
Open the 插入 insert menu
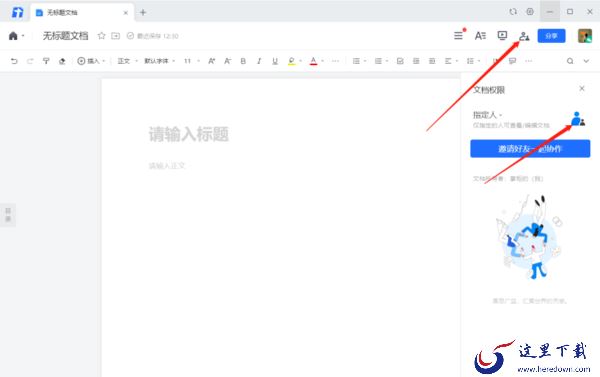[91, 61]
